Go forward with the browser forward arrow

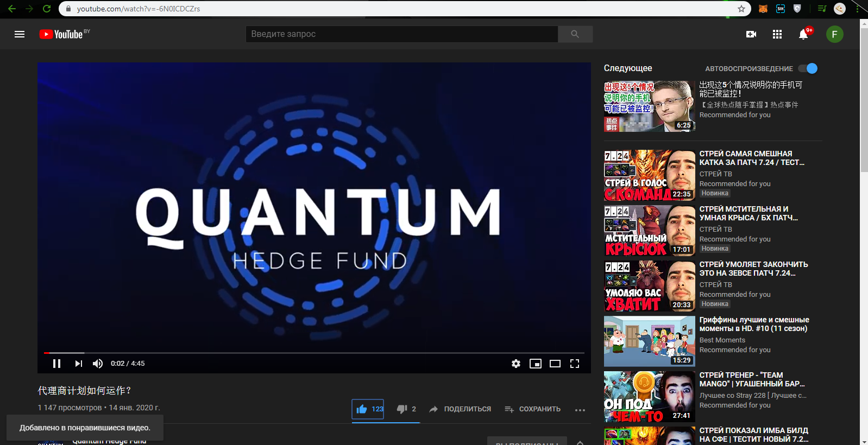[29, 9]
